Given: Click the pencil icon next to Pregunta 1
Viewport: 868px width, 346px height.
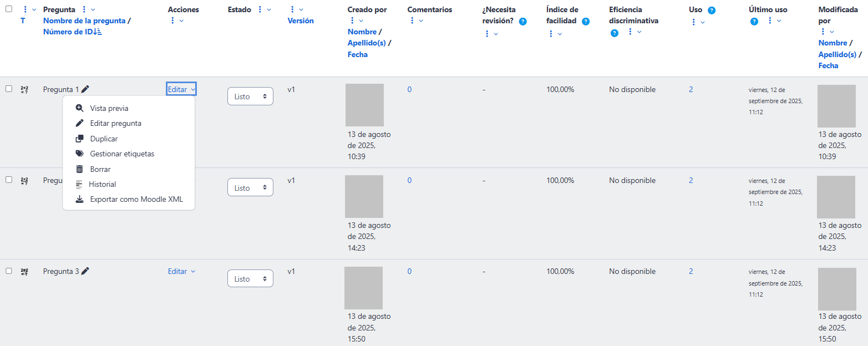Looking at the screenshot, I should (x=85, y=89).
